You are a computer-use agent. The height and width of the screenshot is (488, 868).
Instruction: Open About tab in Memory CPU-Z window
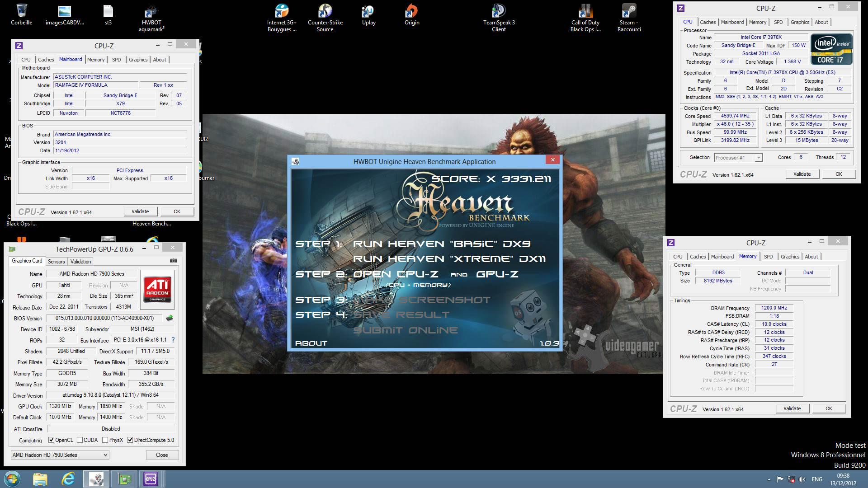tap(811, 257)
